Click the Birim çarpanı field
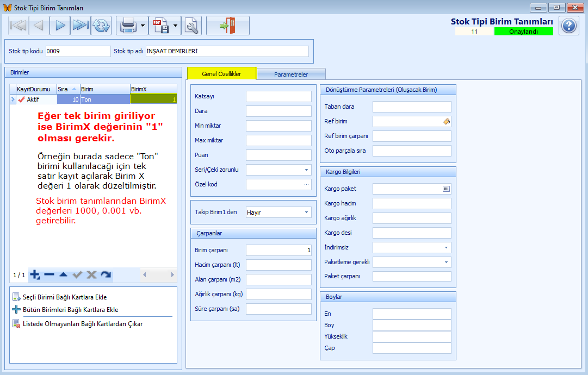 (278, 250)
